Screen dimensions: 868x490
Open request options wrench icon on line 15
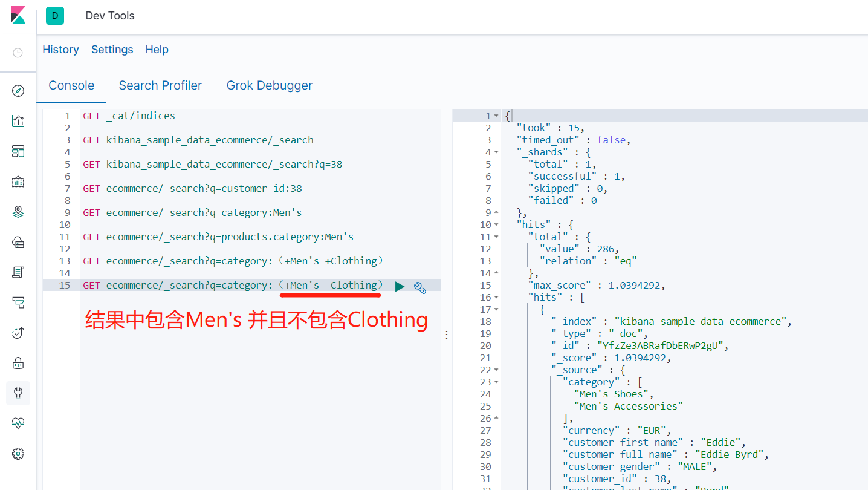[420, 287]
